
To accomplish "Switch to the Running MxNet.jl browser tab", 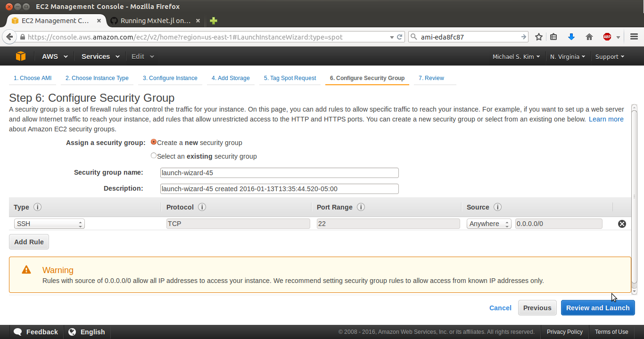I will click(155, 21).
